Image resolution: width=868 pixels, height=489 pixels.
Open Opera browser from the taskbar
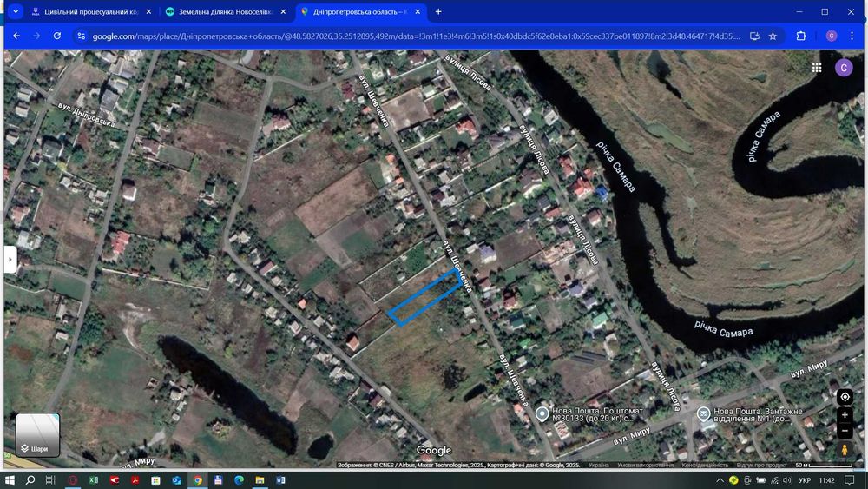tap(73, 480)
